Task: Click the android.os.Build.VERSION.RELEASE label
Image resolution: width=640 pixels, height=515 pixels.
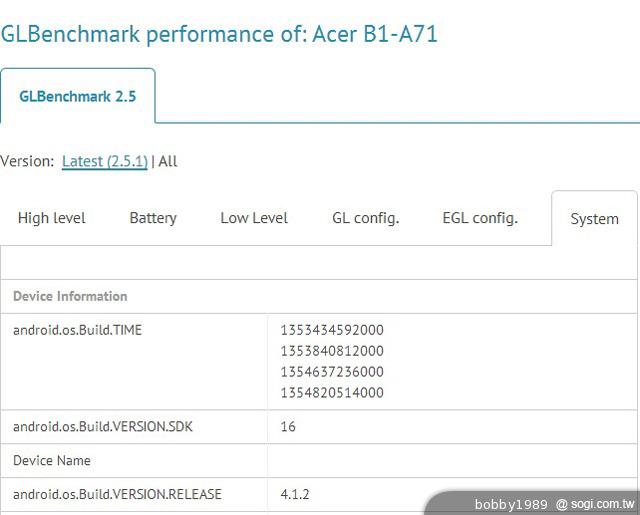Action: pos(117,494)
